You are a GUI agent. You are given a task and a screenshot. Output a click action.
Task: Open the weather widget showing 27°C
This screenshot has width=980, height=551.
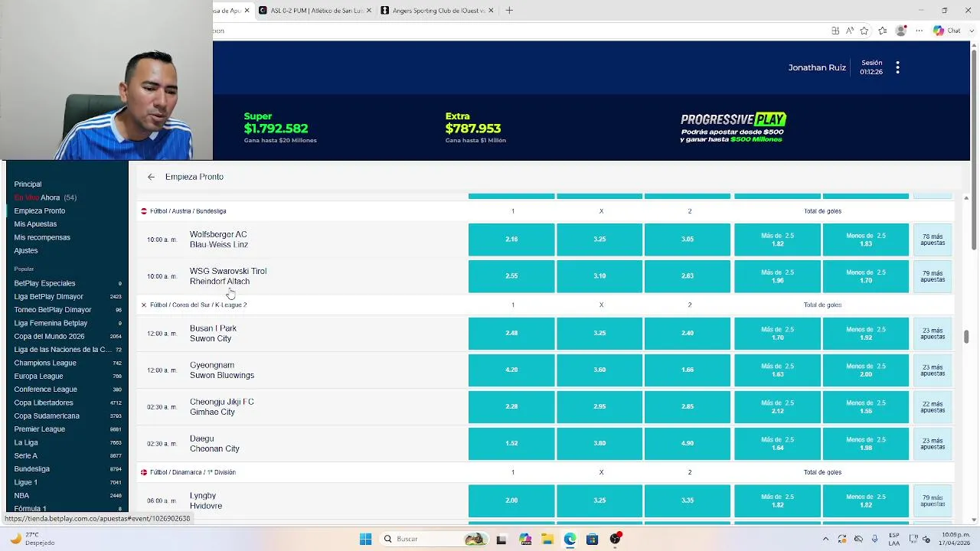coord(32,539)
